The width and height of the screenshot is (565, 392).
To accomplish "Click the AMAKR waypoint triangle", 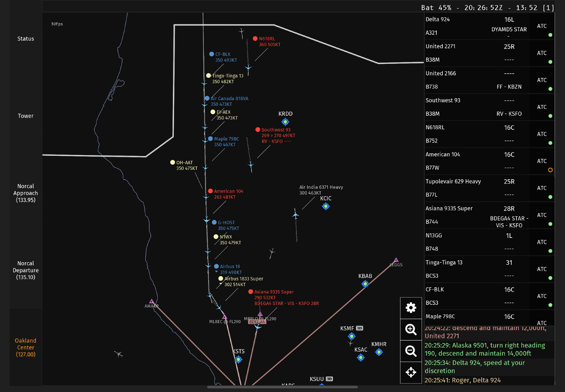I will click(152, 301).
